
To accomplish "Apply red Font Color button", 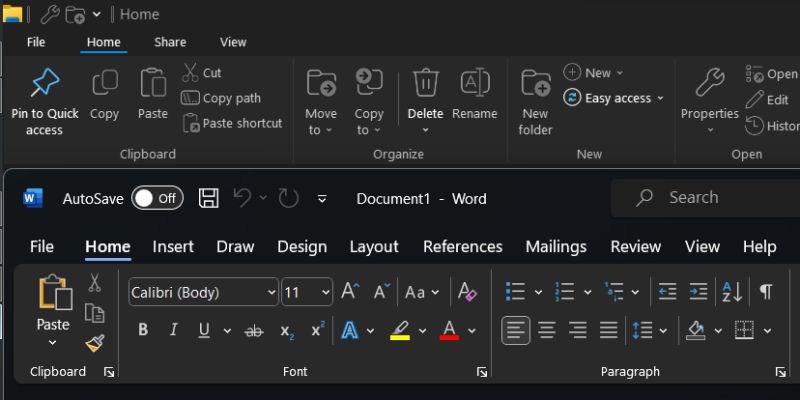I will tap(449, 331).
